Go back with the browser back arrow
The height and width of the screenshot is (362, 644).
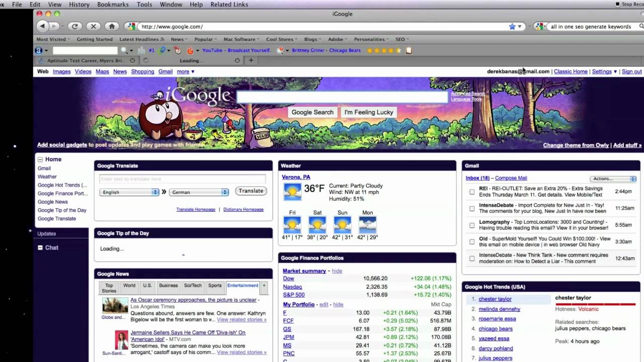(x=43, y=26)
